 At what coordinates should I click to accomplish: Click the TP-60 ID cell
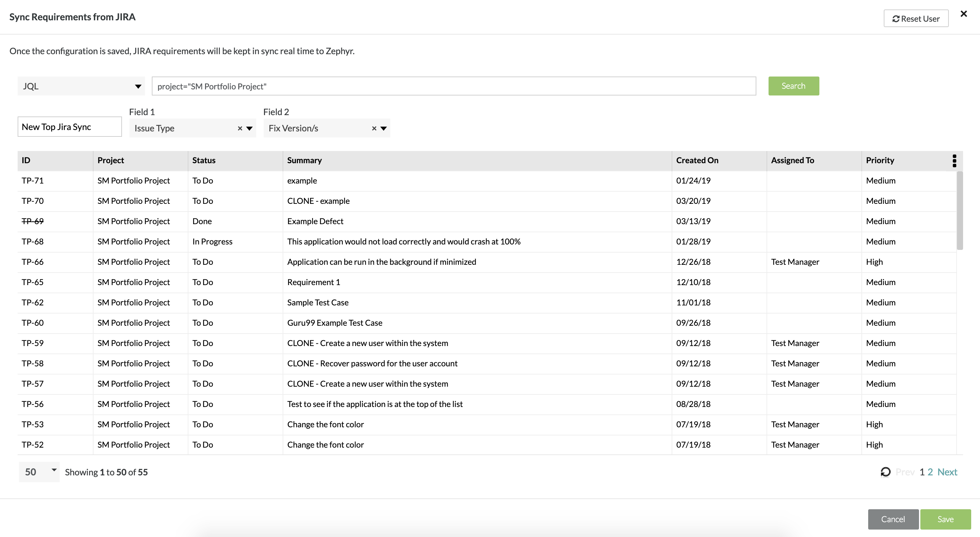(55, 323)
